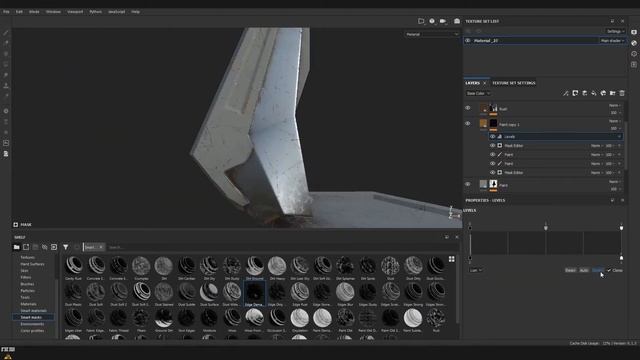Viewport: 640px width, 360px height.
Task: Toggle visibility of the first Mask Editor effect
Action: [493, 146]
